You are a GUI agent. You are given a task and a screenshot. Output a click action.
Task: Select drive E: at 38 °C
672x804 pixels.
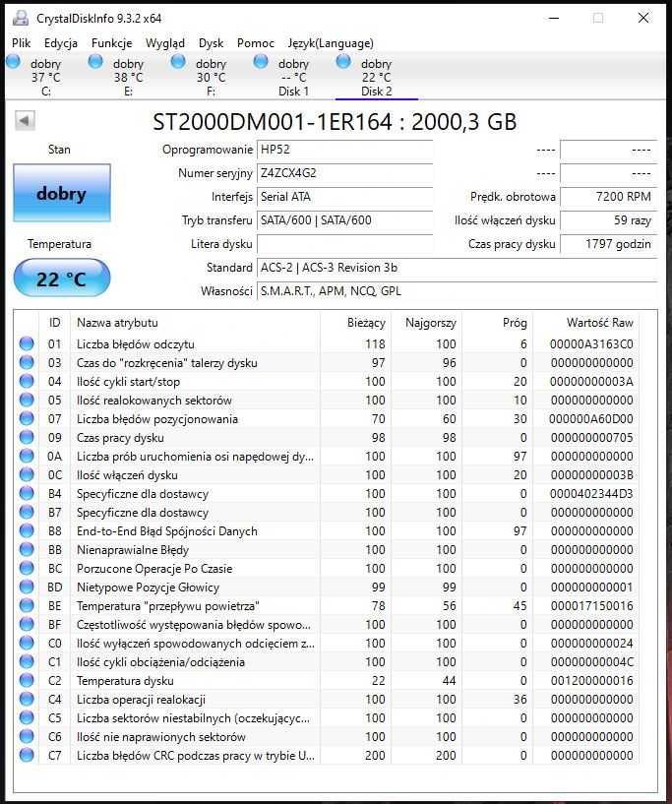(x=128, y=78)
